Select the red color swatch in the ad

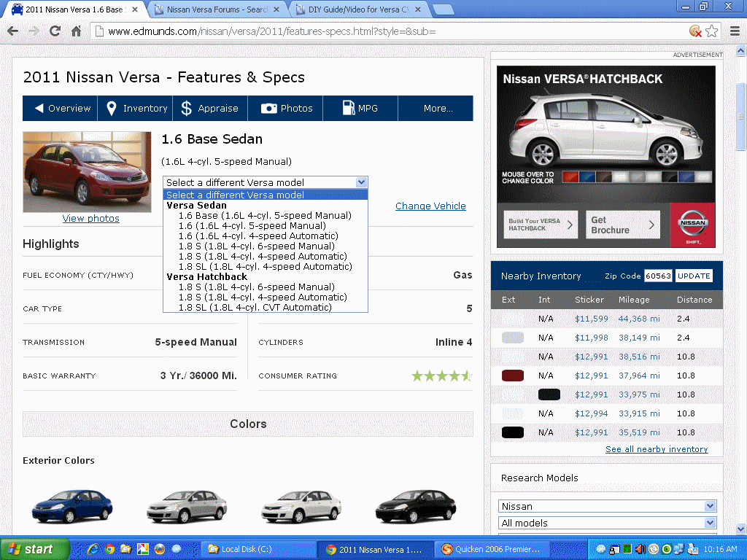click(x=570, y=177)
